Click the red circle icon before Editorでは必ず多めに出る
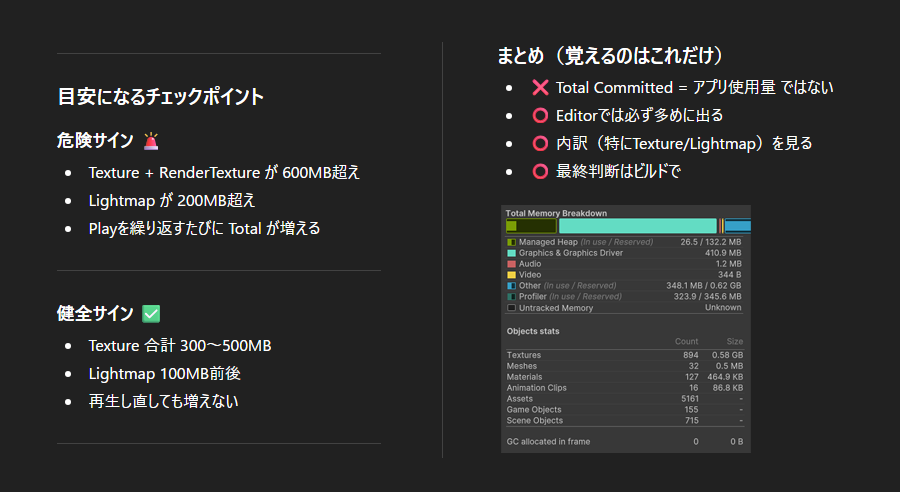Viewport: 900px width, 492px height. coord(540,116)
